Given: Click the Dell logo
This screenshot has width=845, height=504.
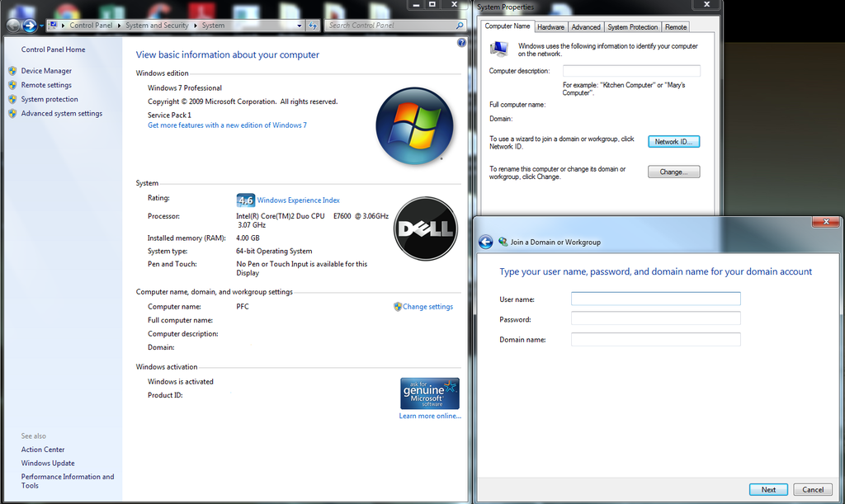Looking at the screenshot, I should pos(425,228).
